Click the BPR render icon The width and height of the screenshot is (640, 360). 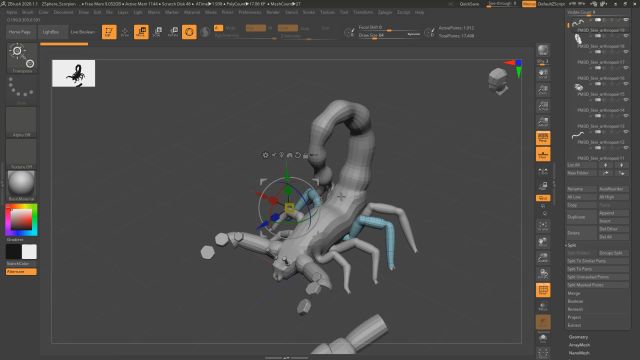pos(543,51)
